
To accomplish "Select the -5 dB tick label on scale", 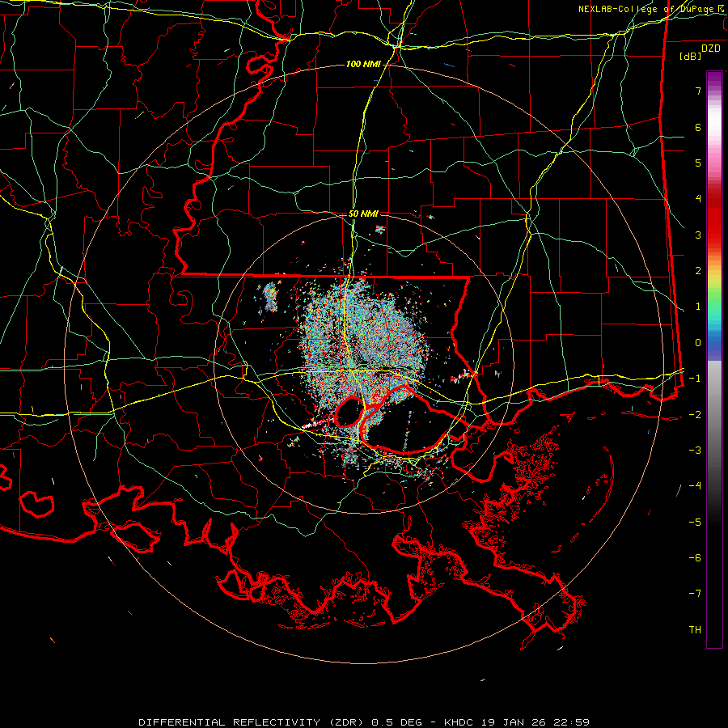I will click(695, 523).
